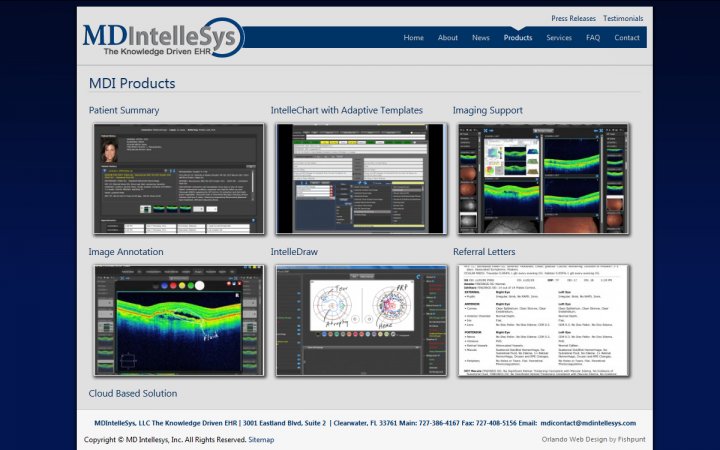Open the Patient Summary heading link

tap(124, 110)
